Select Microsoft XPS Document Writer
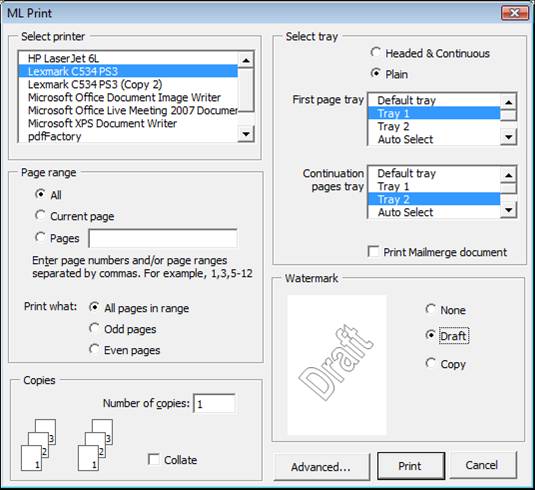Viewport: 535px width, 490px height. coord(128,123)
